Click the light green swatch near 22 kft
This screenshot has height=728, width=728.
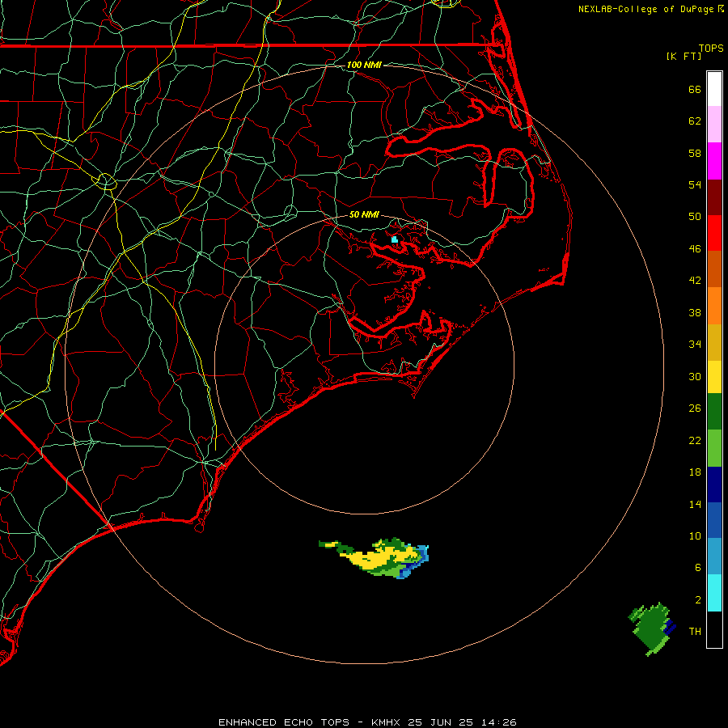(x=714, y=448)
